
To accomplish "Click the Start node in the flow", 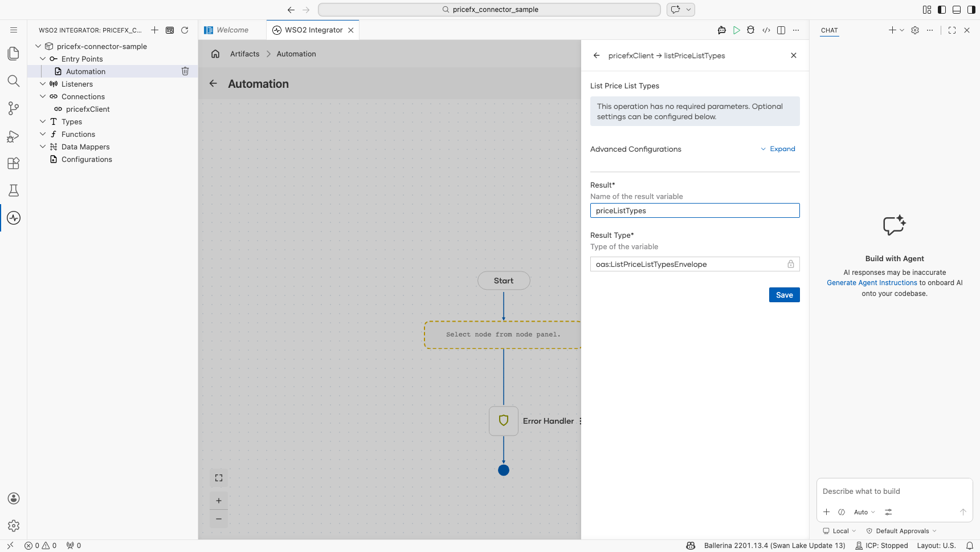I will pyautogui.click(x=504, y=281).
